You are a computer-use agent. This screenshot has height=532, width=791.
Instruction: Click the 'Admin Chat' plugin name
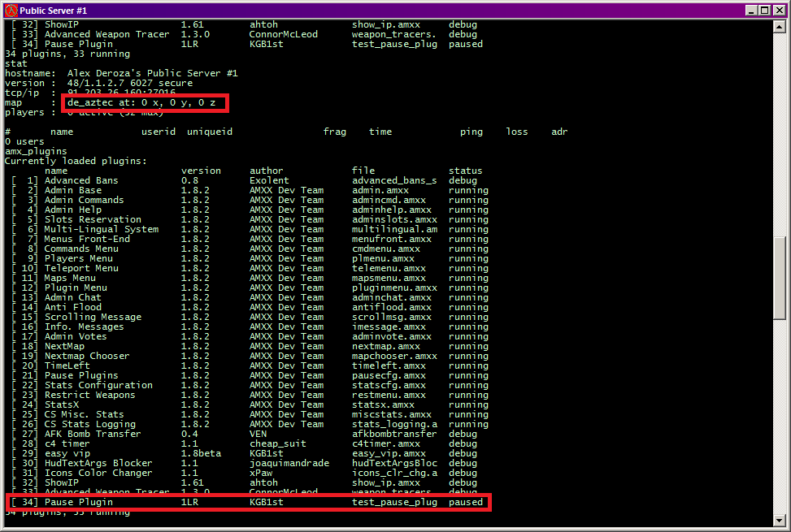pyautogui.click(x=72, y=298)
